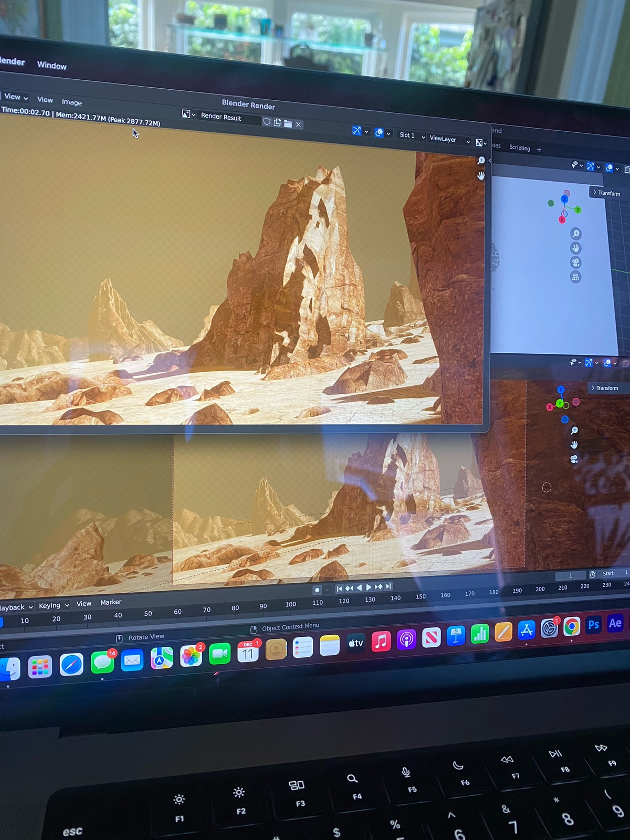Open the Image menu in render window

[x=71, y=102]
